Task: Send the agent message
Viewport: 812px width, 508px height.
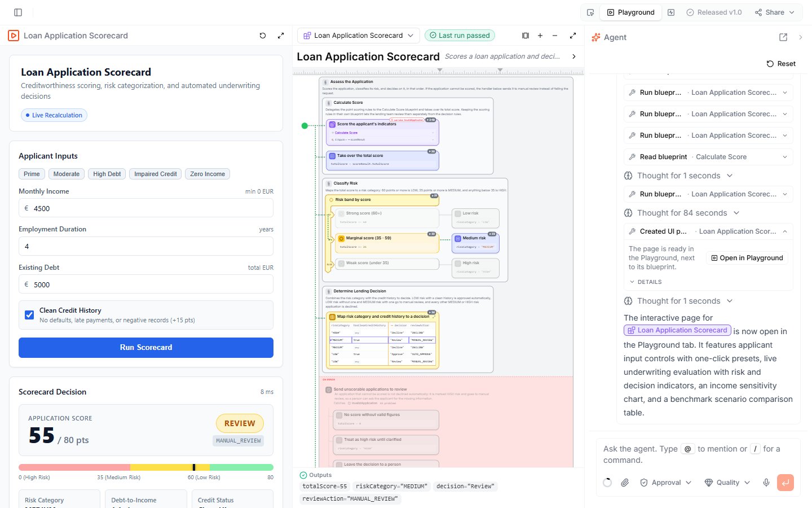Action: 785,483
